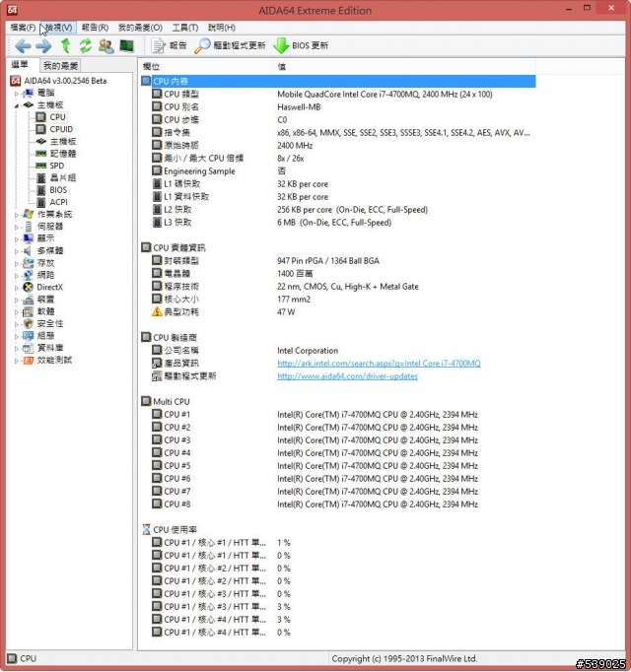Collapse the 主機板 tree node
Image resolution: width=631 pixels, height=672 pixels.
(17, 105)
